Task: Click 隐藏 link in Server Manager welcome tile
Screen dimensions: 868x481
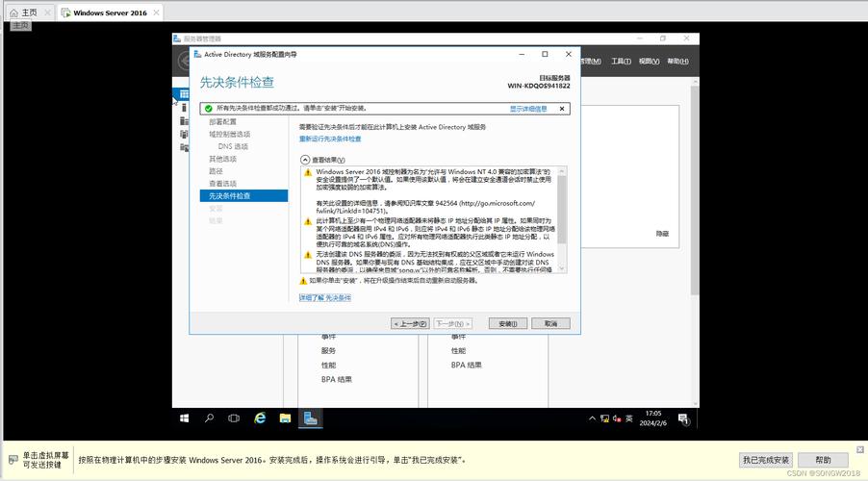Action: click(662, 234)
